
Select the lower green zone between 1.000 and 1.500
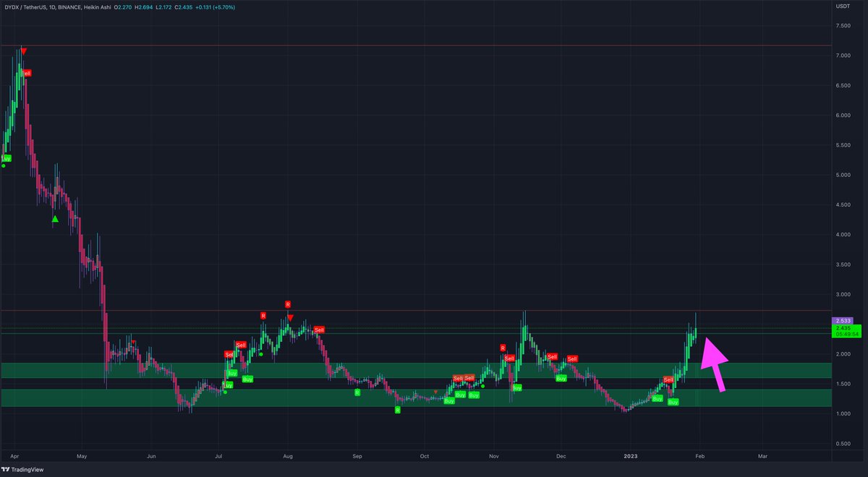[416, 397]
